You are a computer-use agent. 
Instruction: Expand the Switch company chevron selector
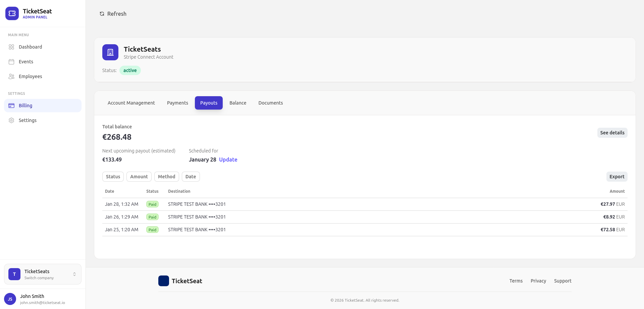(74, 274)
